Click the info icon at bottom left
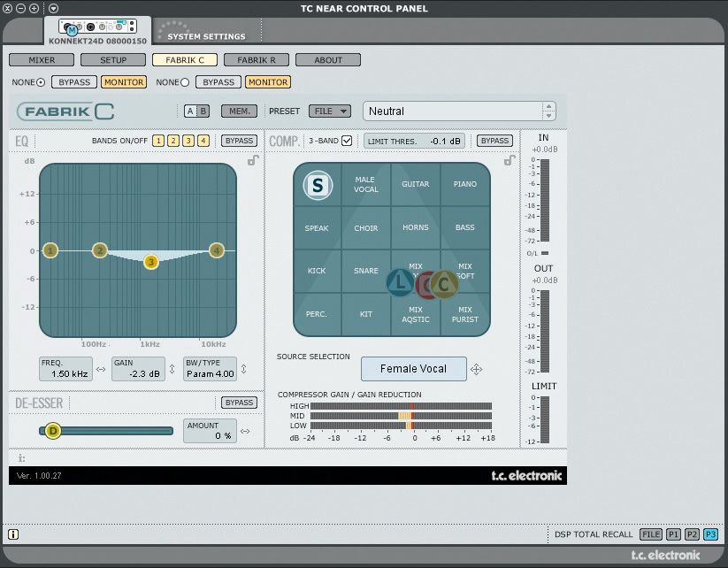The width and height of the screenshot is (728, 568). pos(13,534)
